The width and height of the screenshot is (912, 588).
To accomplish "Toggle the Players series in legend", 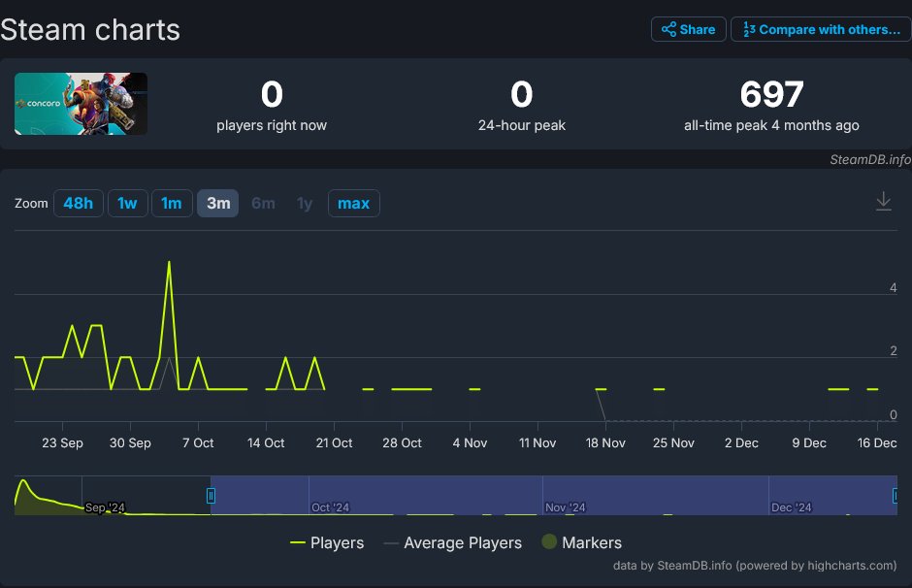I will click(327, 542).
